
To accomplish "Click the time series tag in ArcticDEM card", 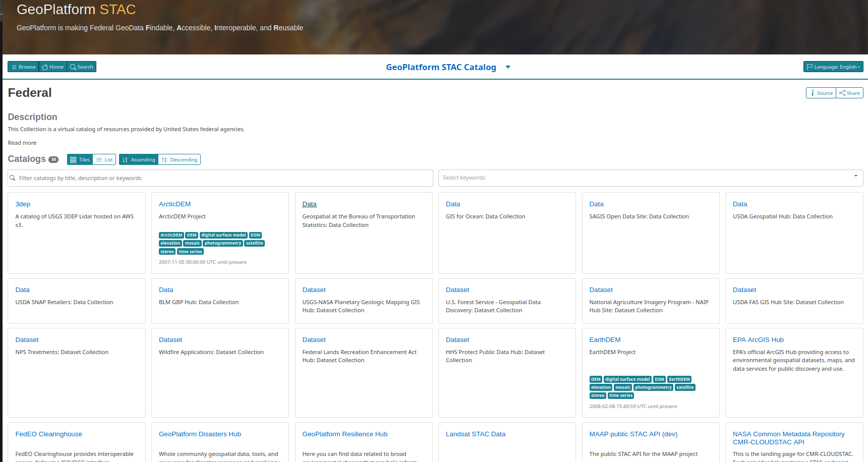I will pos(190,252).
